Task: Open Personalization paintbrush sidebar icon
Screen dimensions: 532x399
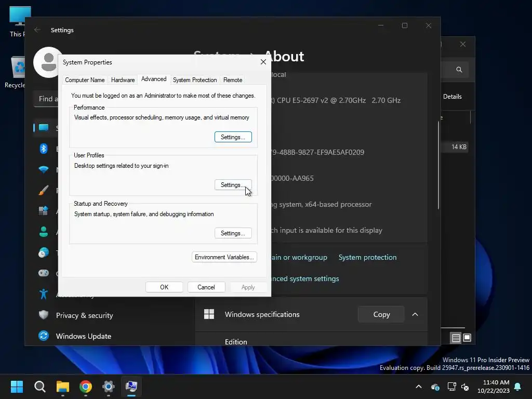Action: tap(44, 190)
